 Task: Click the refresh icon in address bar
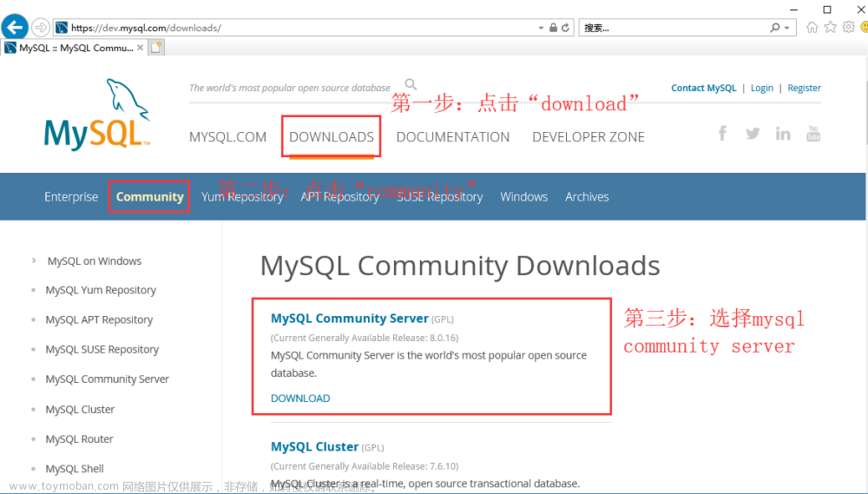(x=565, y=28)
